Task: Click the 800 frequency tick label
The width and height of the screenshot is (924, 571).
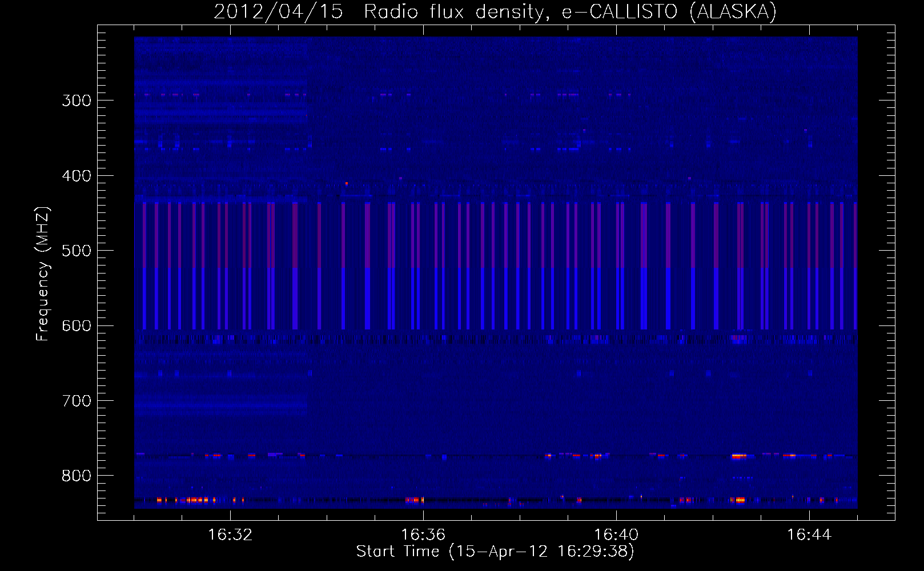Action: tap(77, 476)
